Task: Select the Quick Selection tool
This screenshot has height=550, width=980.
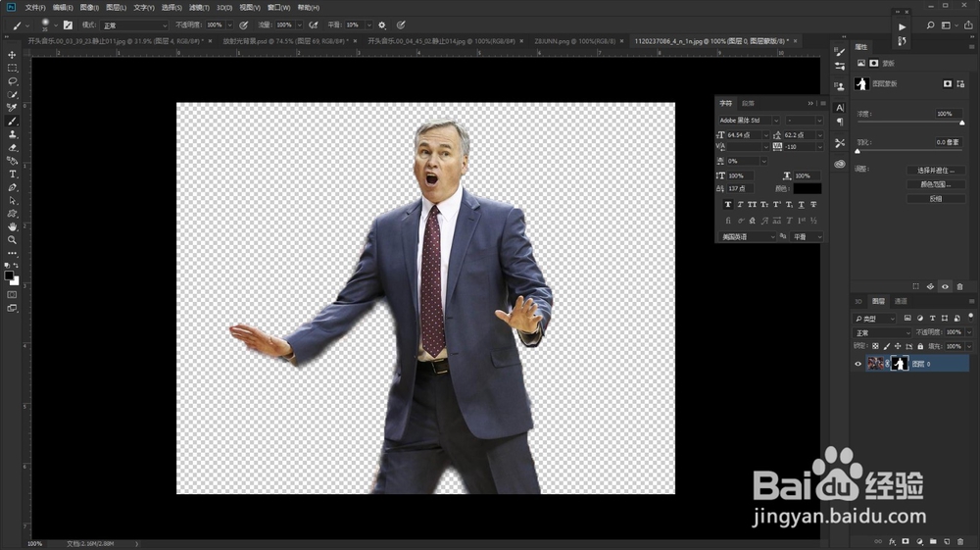Action: click(x=12, y=94)
